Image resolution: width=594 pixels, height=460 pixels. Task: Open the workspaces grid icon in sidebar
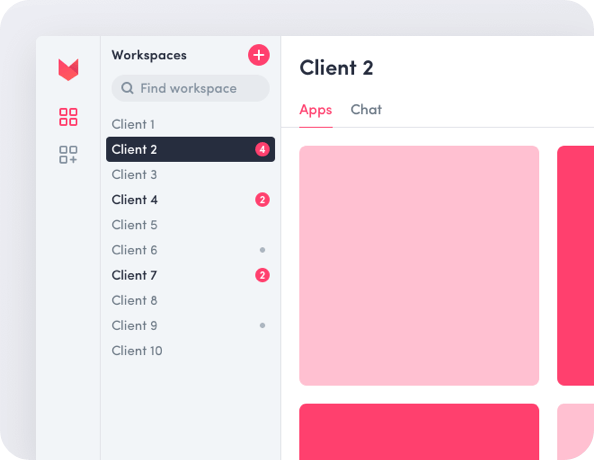[x=68, y=117]
